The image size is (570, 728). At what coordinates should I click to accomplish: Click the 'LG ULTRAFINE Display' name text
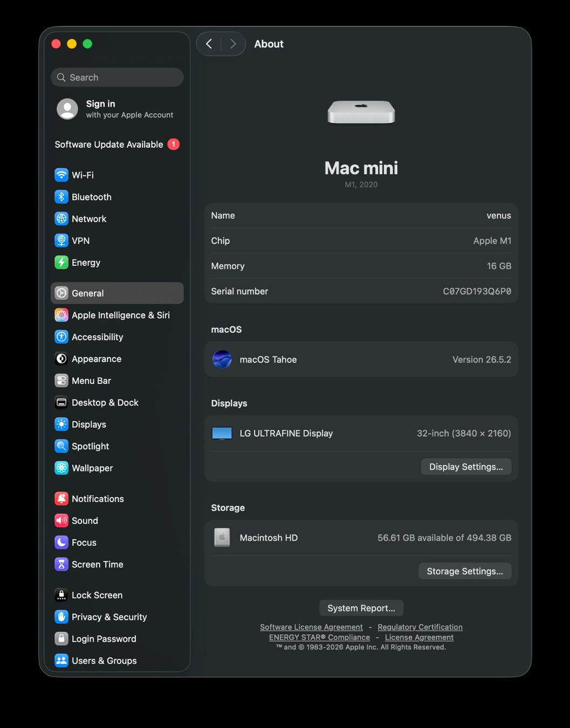click(286, 433)
